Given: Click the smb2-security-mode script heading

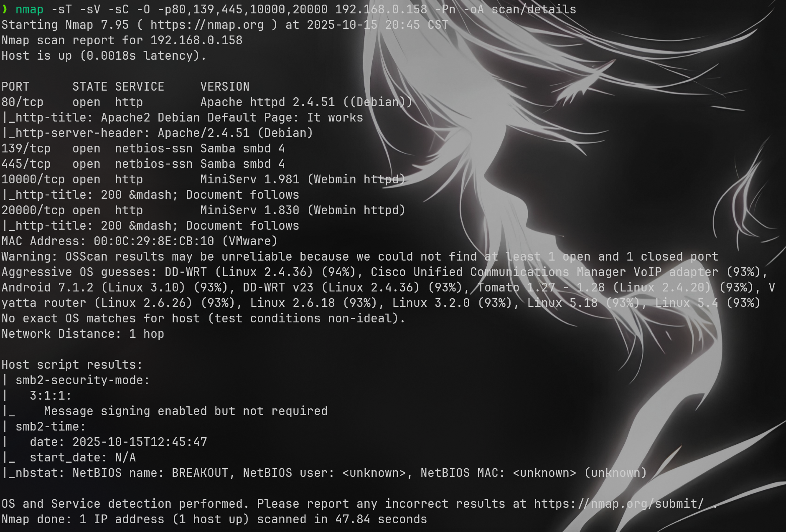Looking at the screenshot, I should tap(82, 380).
